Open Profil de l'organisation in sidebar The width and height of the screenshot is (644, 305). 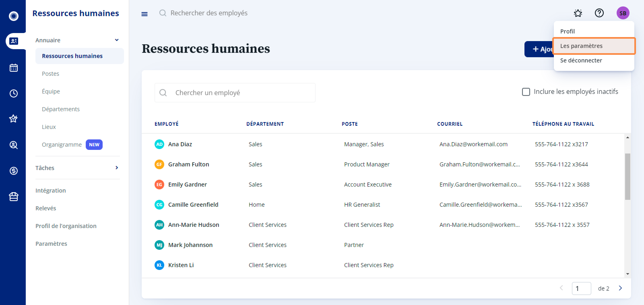(x=66, y=226)
